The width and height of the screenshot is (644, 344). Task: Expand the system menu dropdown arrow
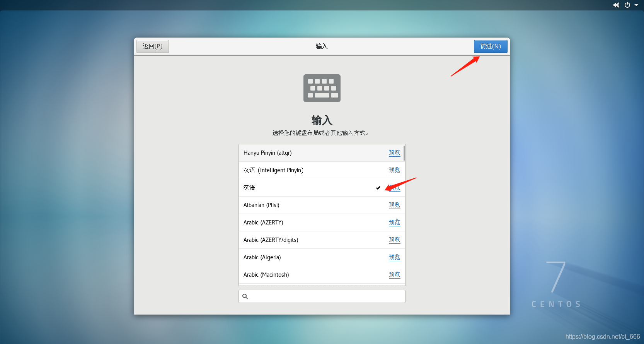(636, 5)
